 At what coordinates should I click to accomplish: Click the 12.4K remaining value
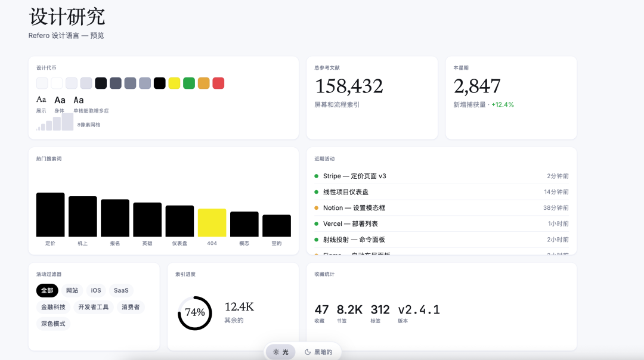(239, 306)
